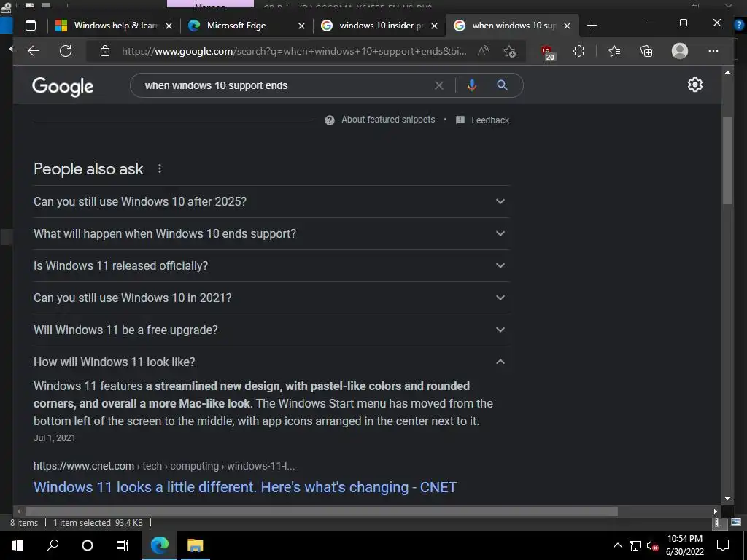Click Microsoft Edge icon on taskbar
Image resolution: width=747 pixels, height=560 pixels.
click(x=160, y=545)
